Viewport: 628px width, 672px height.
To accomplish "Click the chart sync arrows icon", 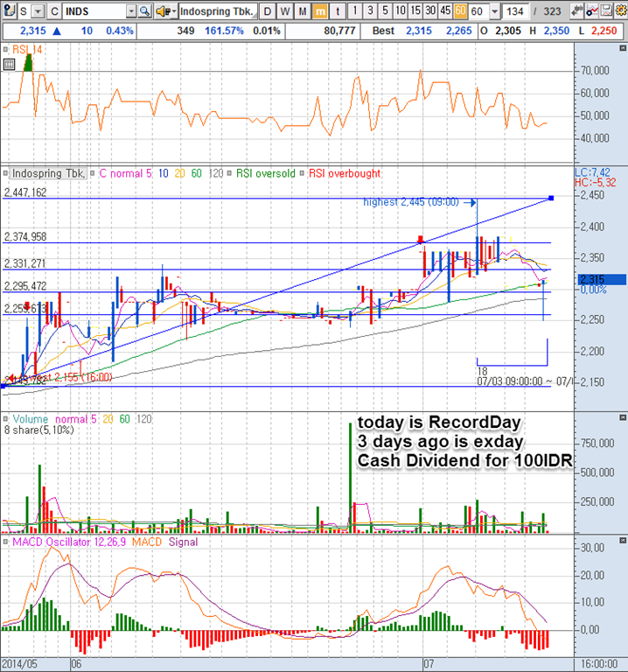I will click(x=577, y=10).
